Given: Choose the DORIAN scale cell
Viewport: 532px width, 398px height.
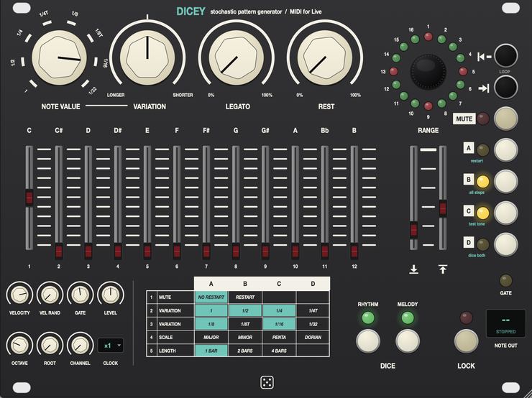Looking at the screenshot, I should coord(313,338).
